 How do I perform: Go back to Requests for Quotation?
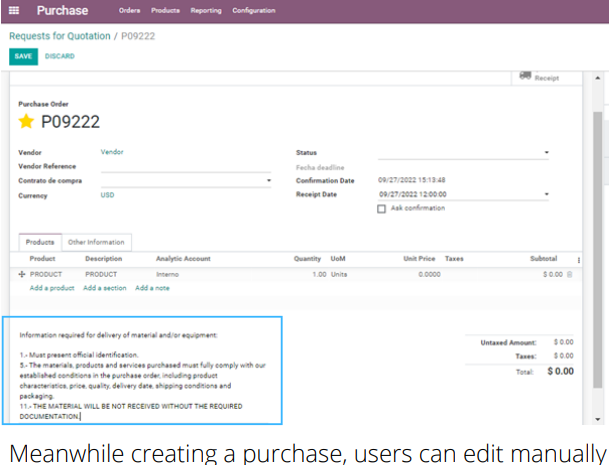tap(60, 36)
